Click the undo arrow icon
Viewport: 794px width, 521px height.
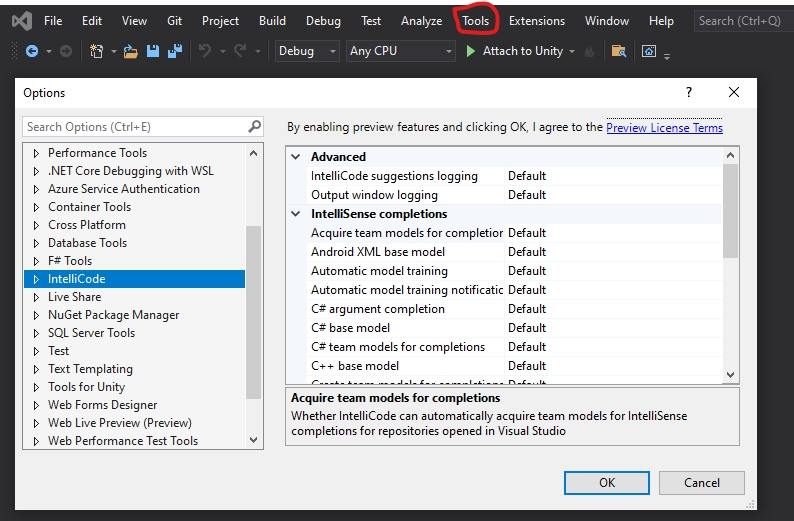[x=204, y=51]
